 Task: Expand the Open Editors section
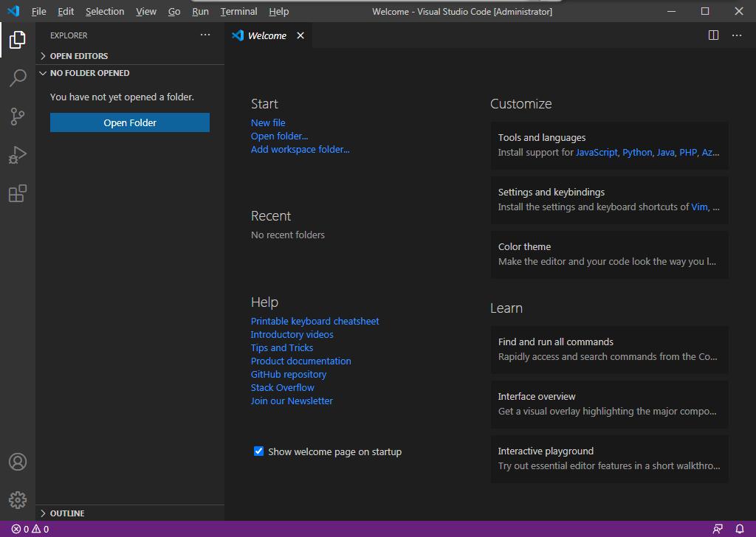(78, 56)
